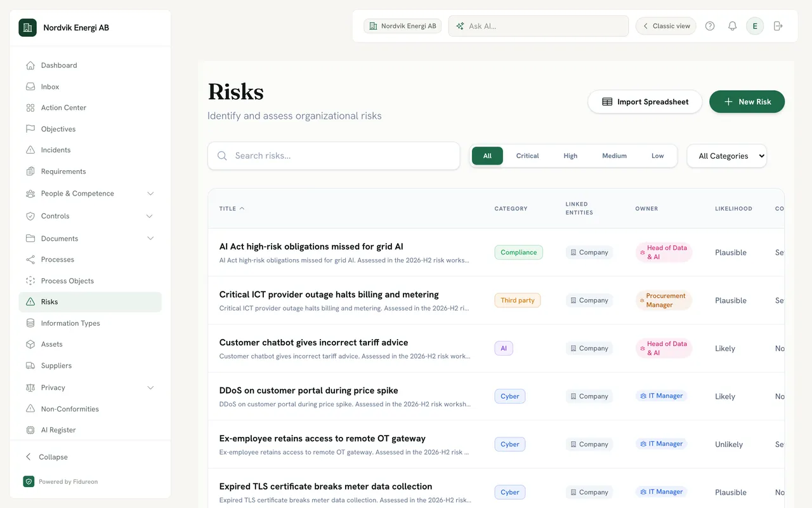Filter risks by Critical
Image resolution: width=812 pixels, height=508 pixels.
(x=527, y=156)
